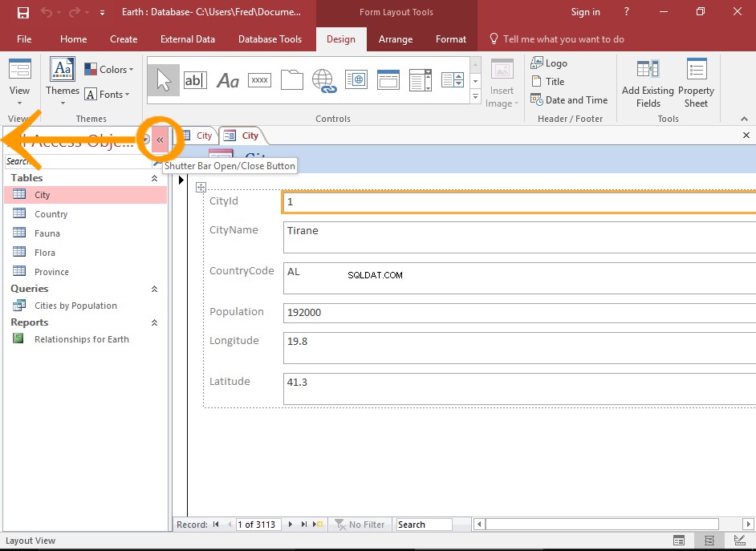Open the Help question mark

[x=626, y=11]
